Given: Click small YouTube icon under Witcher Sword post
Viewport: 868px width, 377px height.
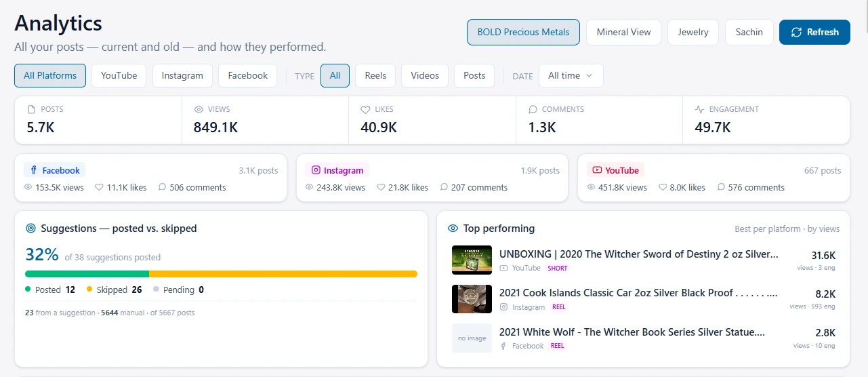Looking at the screenshot, I should click(x=503, y=269).
